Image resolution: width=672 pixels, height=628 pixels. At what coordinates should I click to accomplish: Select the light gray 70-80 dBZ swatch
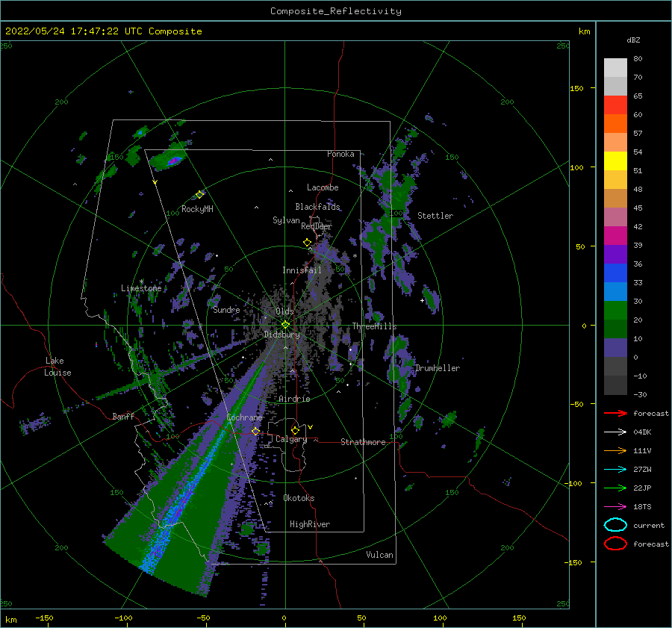pos(615,68)
